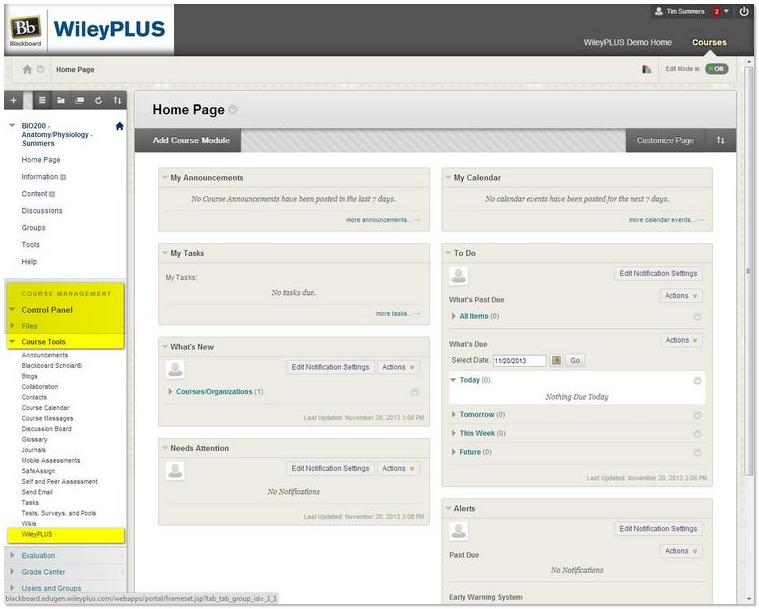
Task: Click the power logout icon
Action: (x=744, y=12)
